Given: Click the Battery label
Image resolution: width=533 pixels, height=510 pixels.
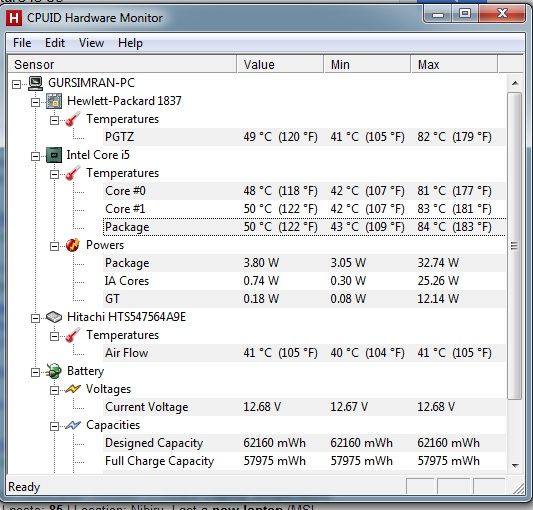Looking at the screenshot, I should [x=85, y=371].
